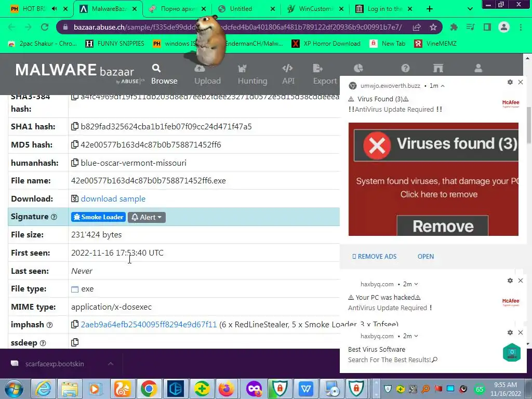This screenshot has height=399, width=532.
Task: Reload the current page
Action: [x=45, y=27]
